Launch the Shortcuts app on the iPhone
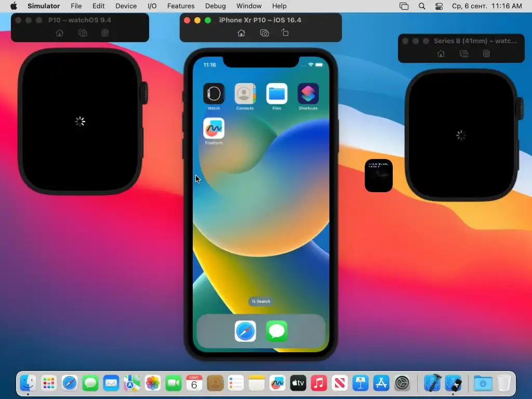 pos(308,94)
